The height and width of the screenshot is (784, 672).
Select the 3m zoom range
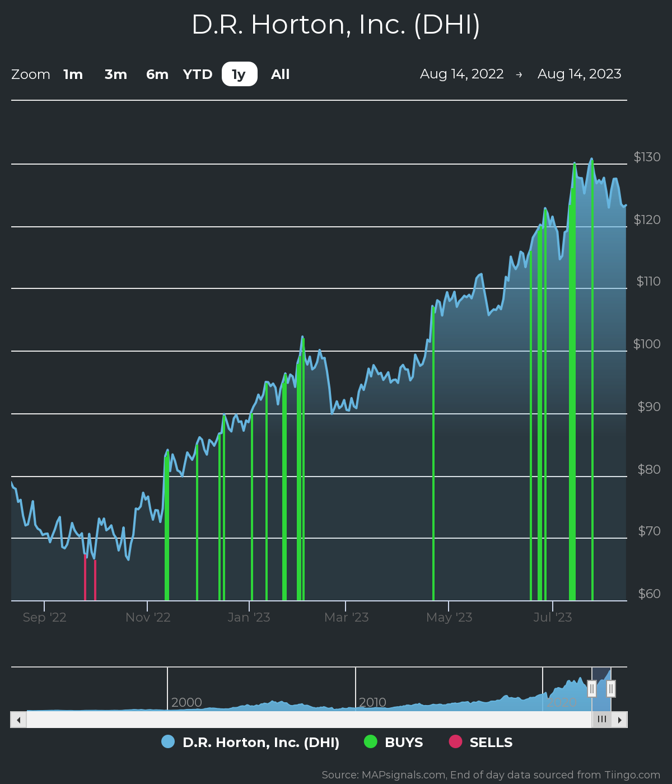[116, 74]
